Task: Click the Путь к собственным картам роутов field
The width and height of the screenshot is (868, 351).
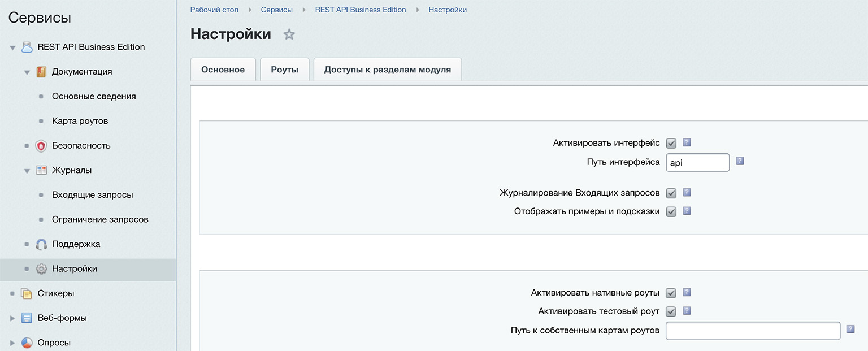Action: click(753, 331)
